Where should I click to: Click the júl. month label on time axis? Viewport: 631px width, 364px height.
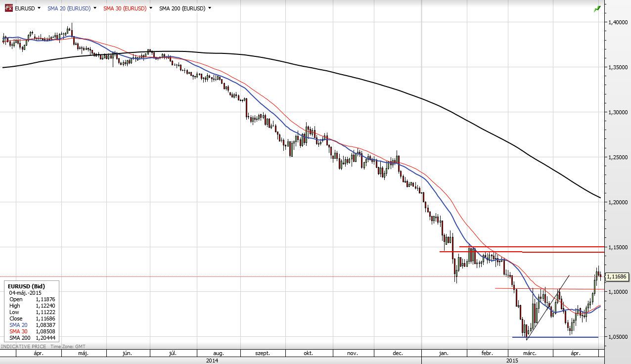(173, 354)
